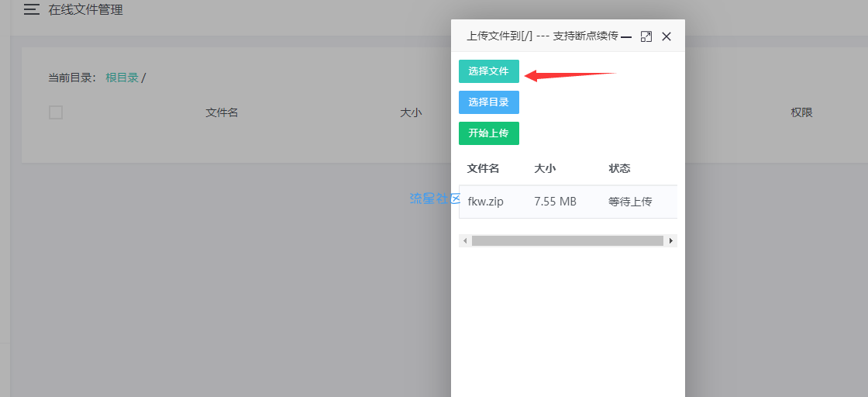Click the 等待上传 status cell
The height and width of the screenshot is (397, 868).
(x=630, y=202)
